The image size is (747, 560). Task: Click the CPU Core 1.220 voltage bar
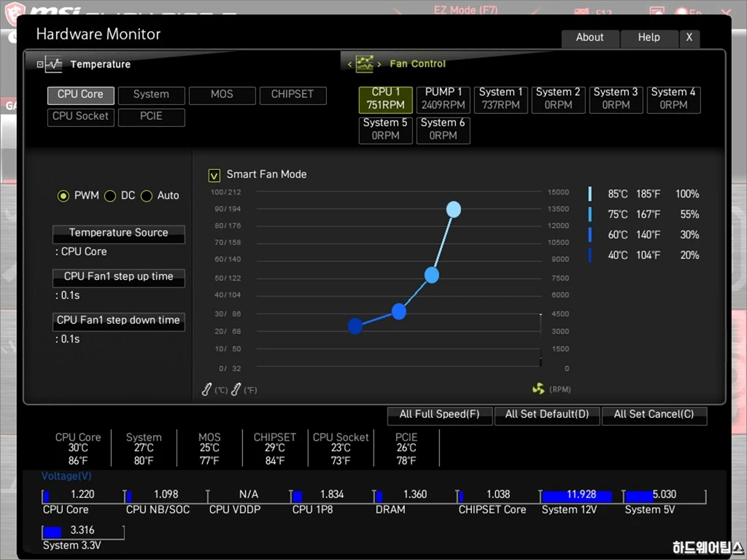tap(83, 496)
